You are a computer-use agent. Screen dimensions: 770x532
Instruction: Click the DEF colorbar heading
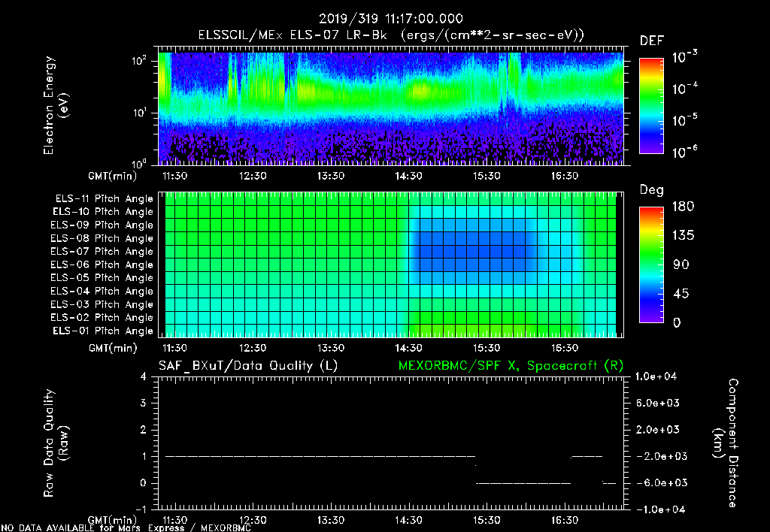652,41
